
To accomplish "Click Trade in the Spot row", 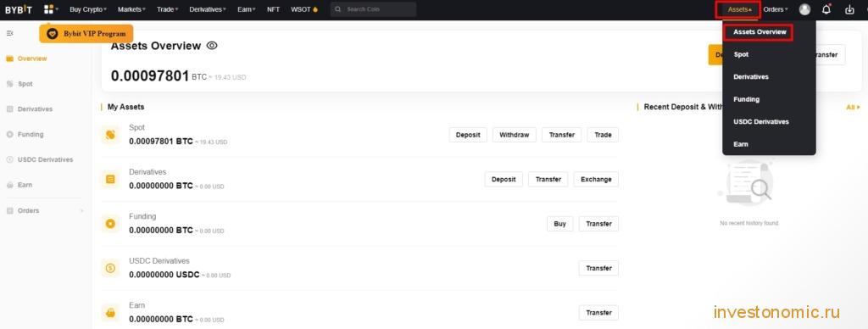I will pyautogui.click(x=603, y=135).
